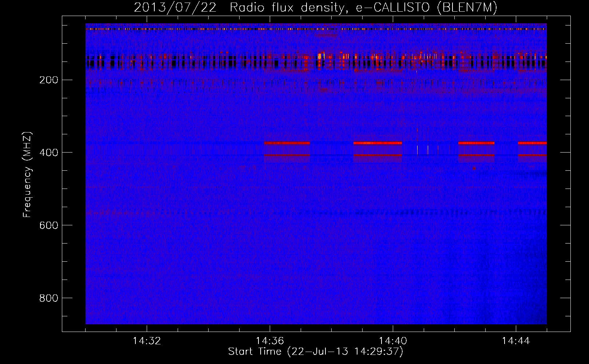Click the 'Start Time (22-Jul-13 14:29:37)' label
Viewport: 589px width, 364px height.
coord(316,352)
